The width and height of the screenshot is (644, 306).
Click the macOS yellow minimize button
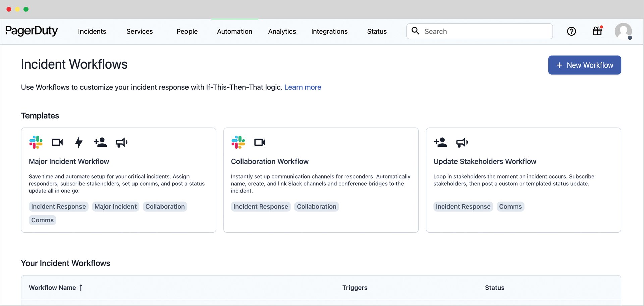pyautogui.click(x=17, y=9)
